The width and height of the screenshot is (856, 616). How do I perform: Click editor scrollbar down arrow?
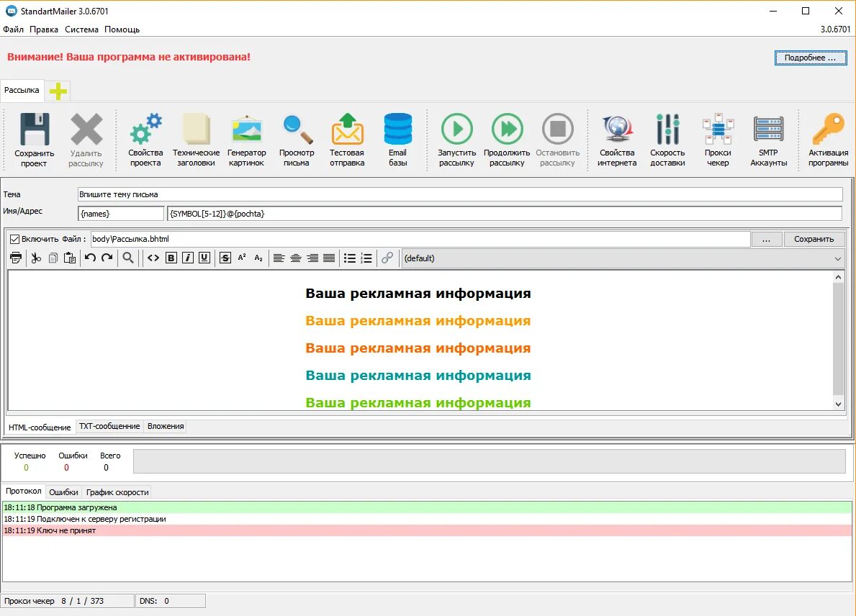pyautogui.click(x=838, y=404)
